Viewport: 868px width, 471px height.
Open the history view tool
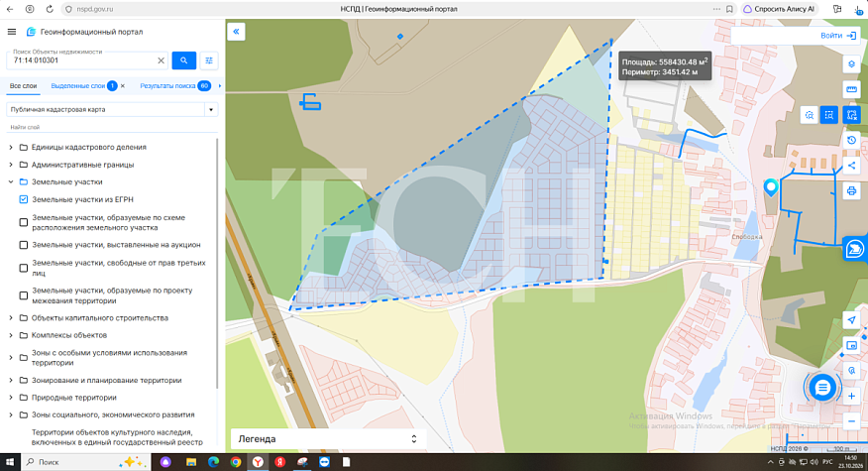click(851, 140)
